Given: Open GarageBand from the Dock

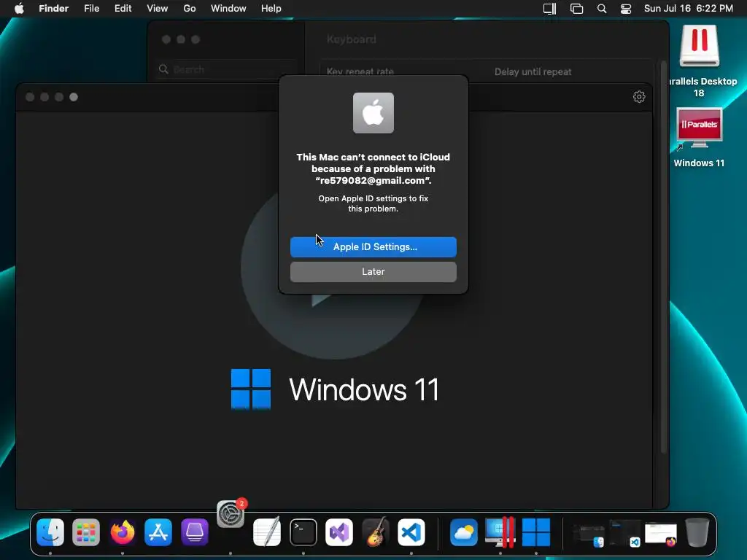Looking at the screenshot, I should (x=376, y=532).
